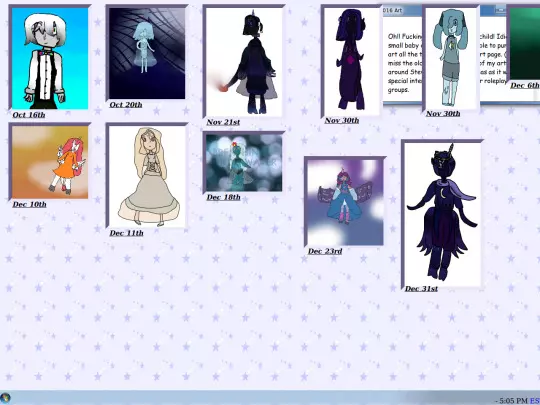This screenshot has width=540, height=405.
Task: Click the Dec 11th date link
Action: 126,233
